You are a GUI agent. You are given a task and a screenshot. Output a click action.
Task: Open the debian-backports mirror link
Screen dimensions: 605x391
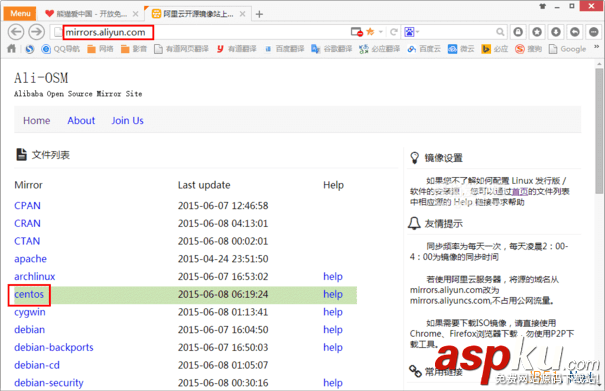(54, 347)
